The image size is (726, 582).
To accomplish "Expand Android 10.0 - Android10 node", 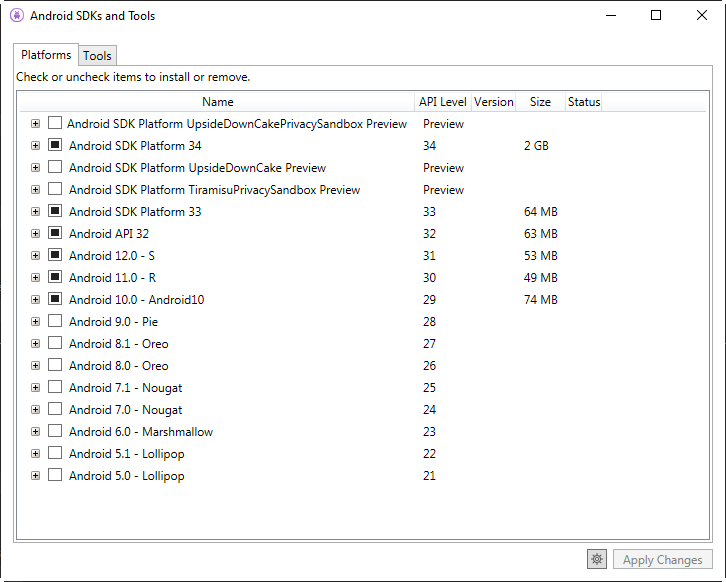I will click(35, 300).
